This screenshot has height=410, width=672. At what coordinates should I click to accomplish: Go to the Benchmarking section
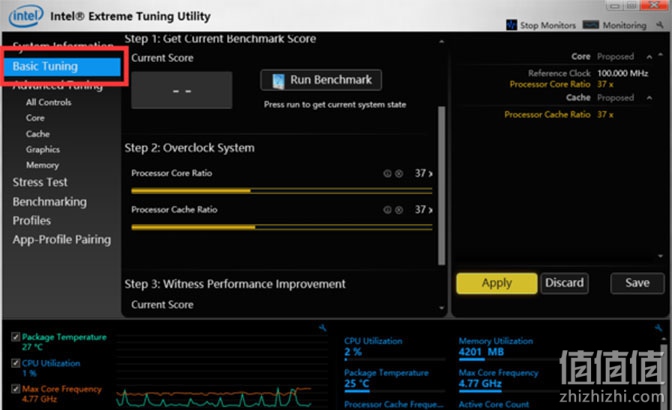tap(49, 202)
